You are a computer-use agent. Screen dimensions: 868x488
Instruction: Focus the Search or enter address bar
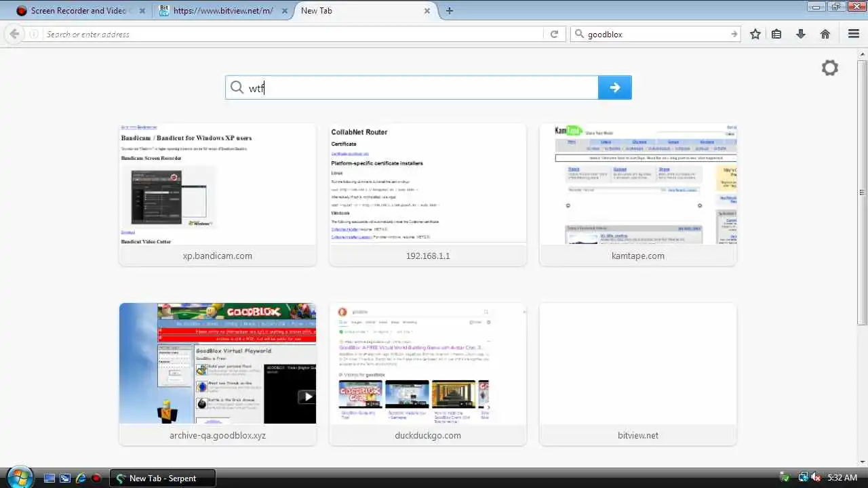[294, 34]
